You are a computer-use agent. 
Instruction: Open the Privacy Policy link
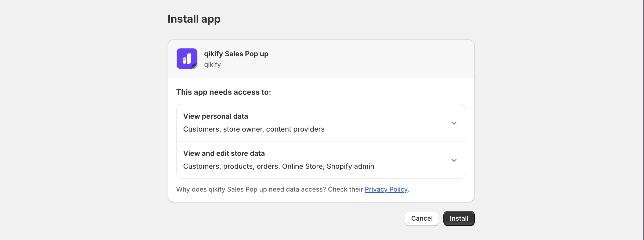[386, 189]
